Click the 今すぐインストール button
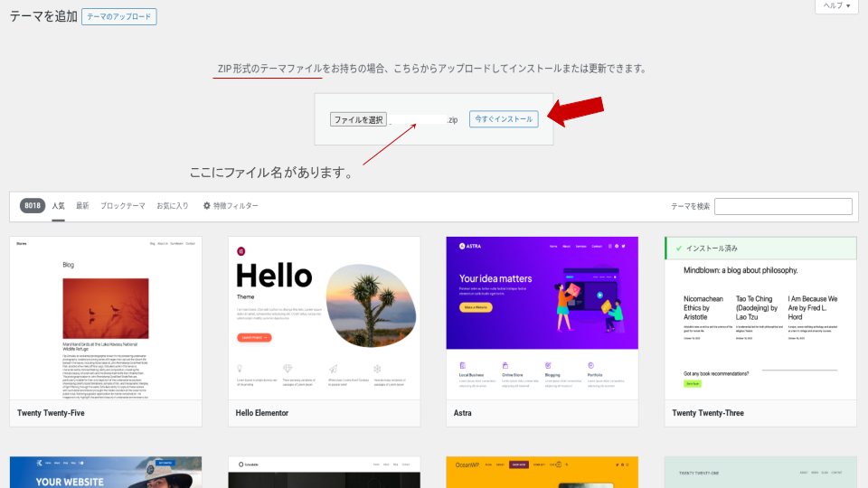Image resolution: width=868 pixels, height=488 pixels. click(x=504, y=119)
